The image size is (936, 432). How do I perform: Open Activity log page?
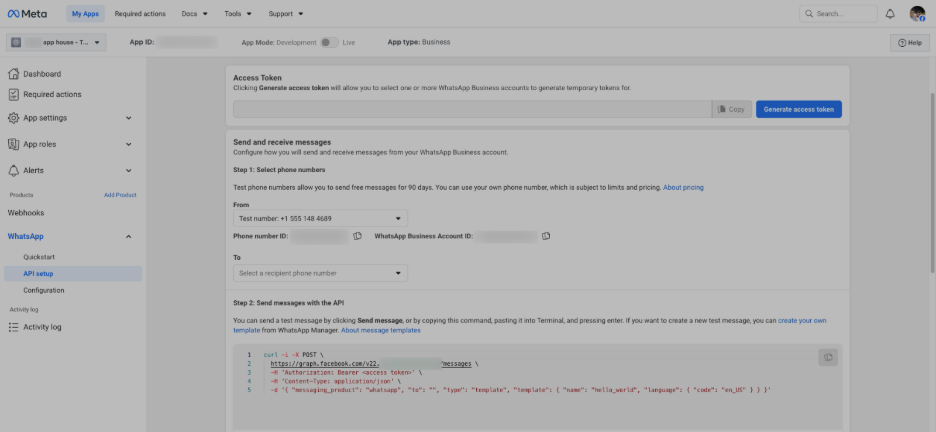[x=42, y=327]
